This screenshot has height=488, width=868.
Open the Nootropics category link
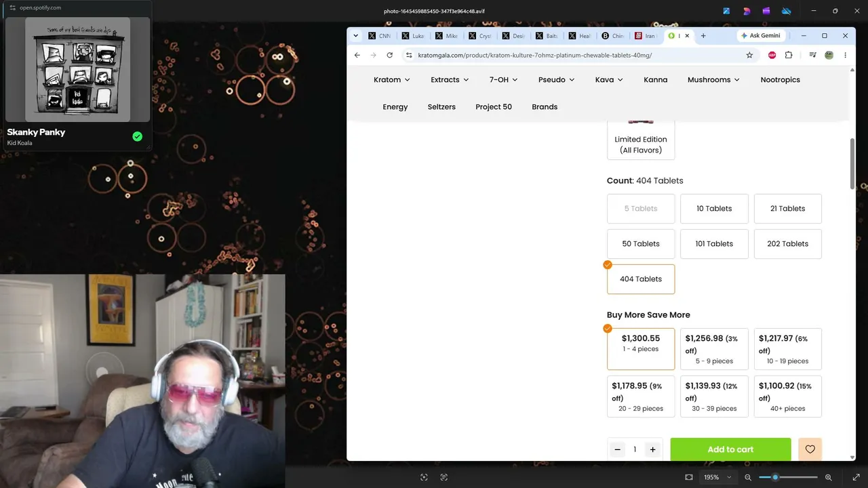[x=781, y=79]
